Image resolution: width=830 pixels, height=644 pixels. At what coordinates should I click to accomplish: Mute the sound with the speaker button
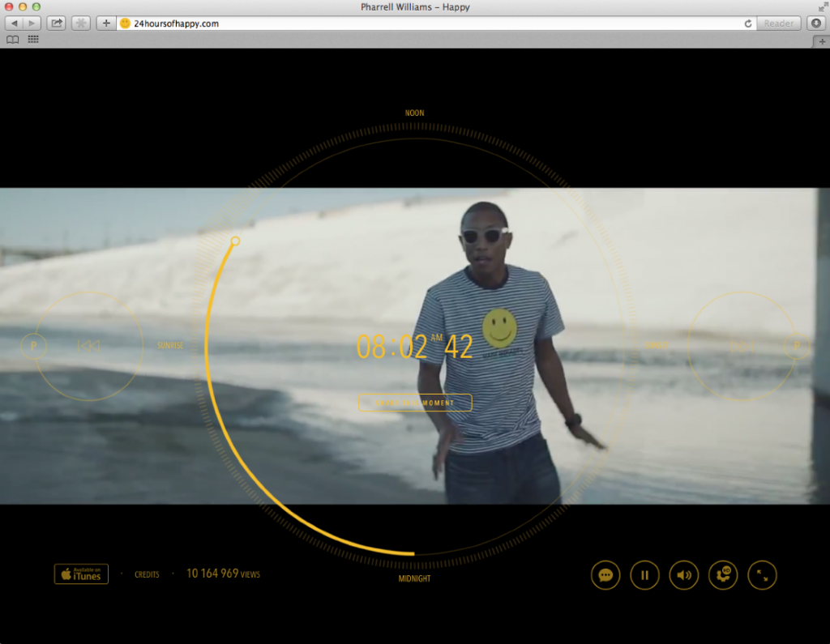[684, 575]
